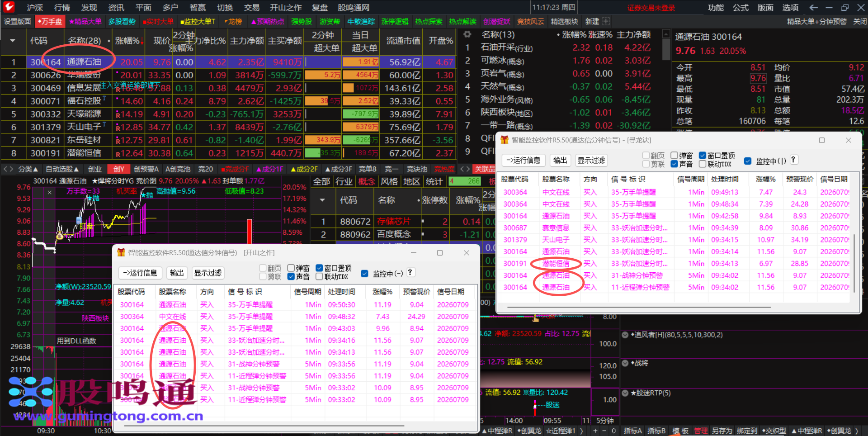Zoom in chart with plus button

595,431
